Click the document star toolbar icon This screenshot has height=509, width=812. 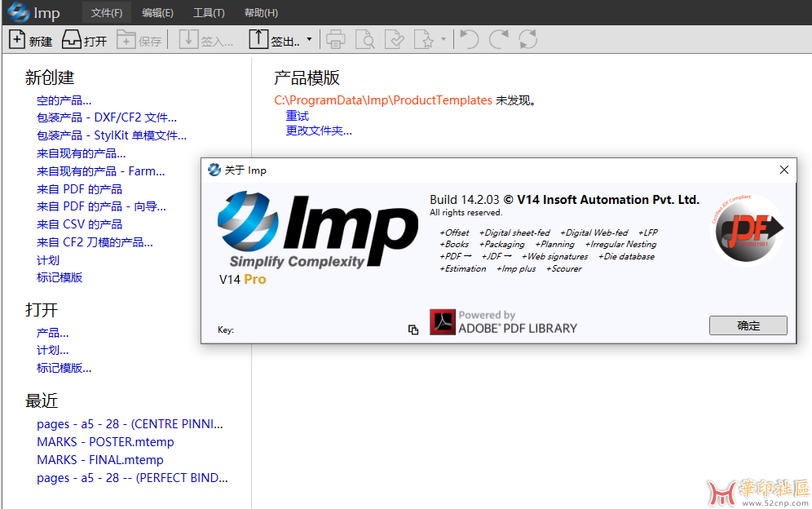[x=424, y=39]
